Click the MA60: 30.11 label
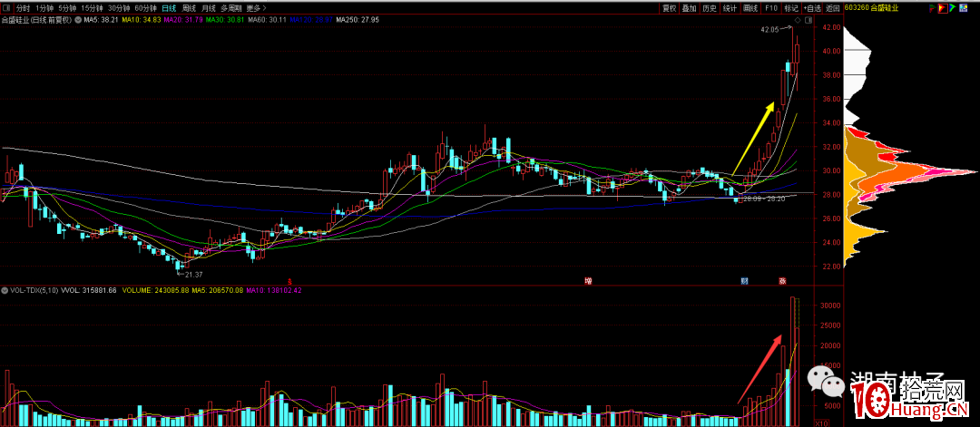This screenshot has width=980, height=427. [x=268, y=20]
